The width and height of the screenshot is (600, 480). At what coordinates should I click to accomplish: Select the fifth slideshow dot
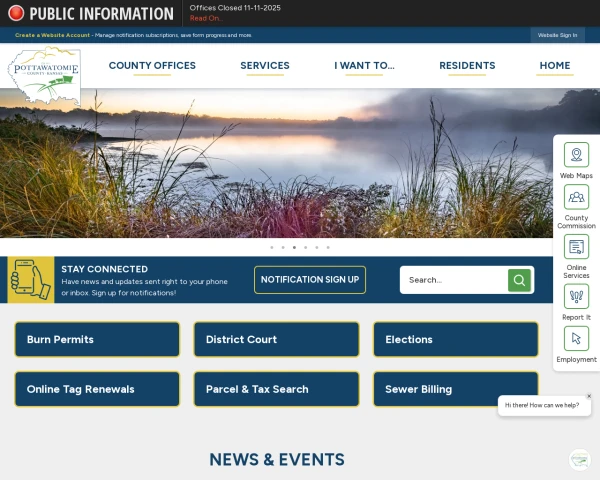(x=317, y=247)
